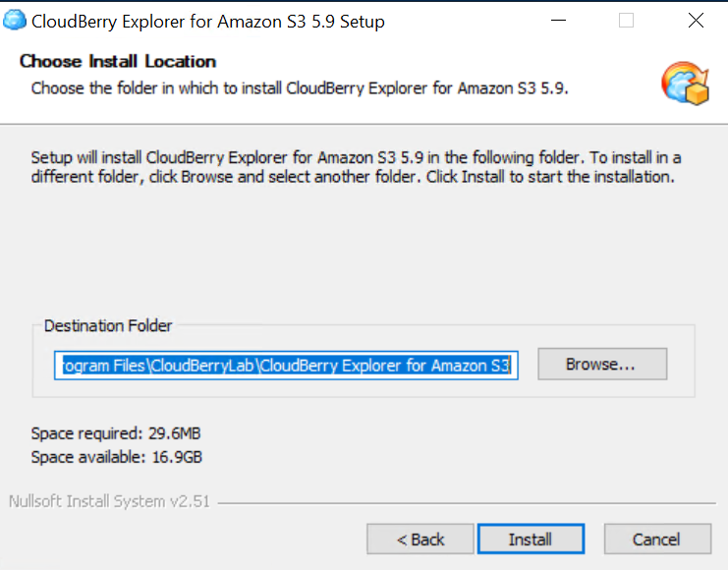The width and height of the screenshot is (728, 570).
Task: Click the "Space required: 29.6MB" text
Action: point(116,433)
